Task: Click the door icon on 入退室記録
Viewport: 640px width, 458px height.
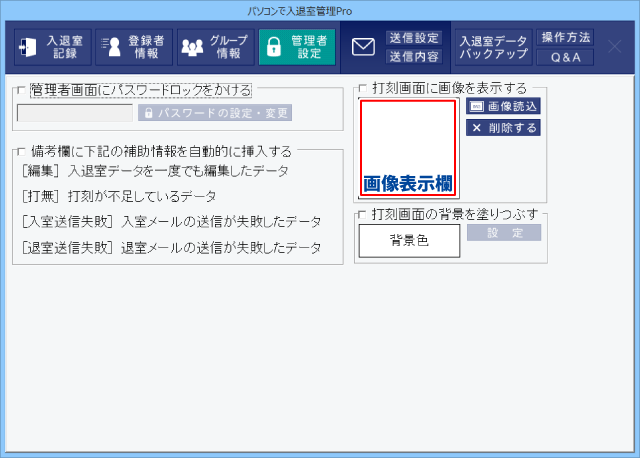Action: [28, 47]
